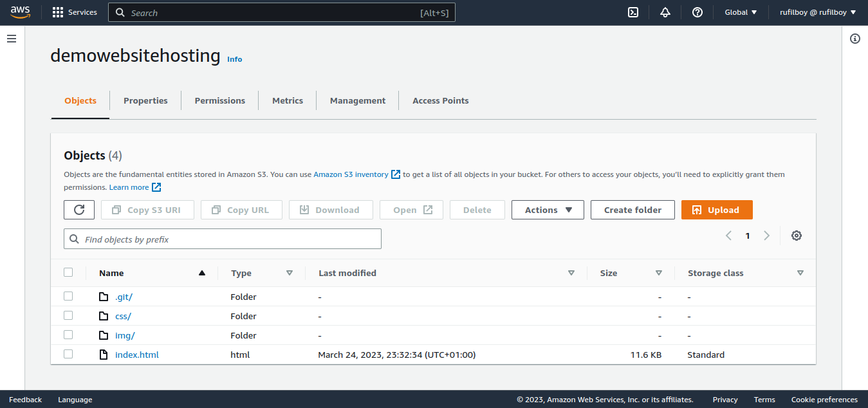This screenshot has width=868, height=408.
Task: Switch to the Properties tab
Action: click(x=145, y=100)
